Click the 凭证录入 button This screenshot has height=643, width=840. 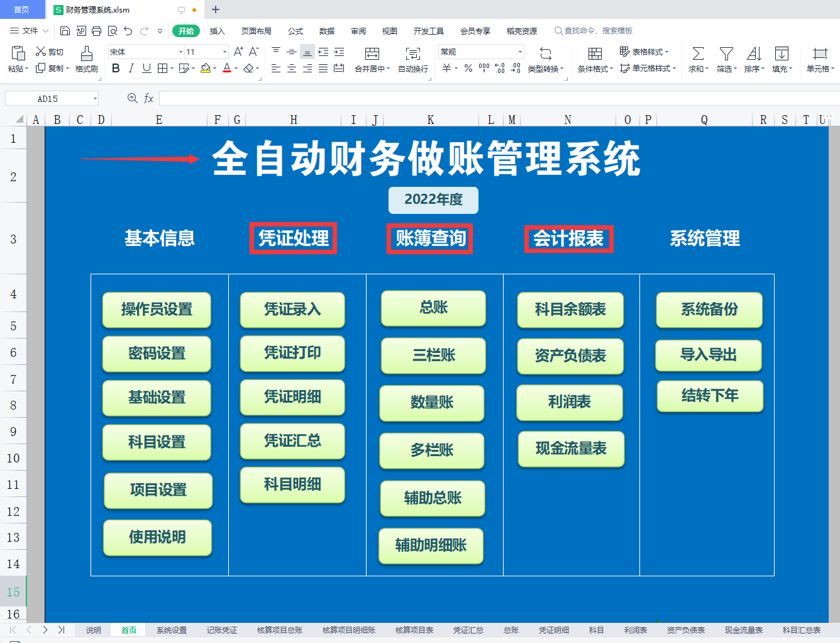pos(292,310)
